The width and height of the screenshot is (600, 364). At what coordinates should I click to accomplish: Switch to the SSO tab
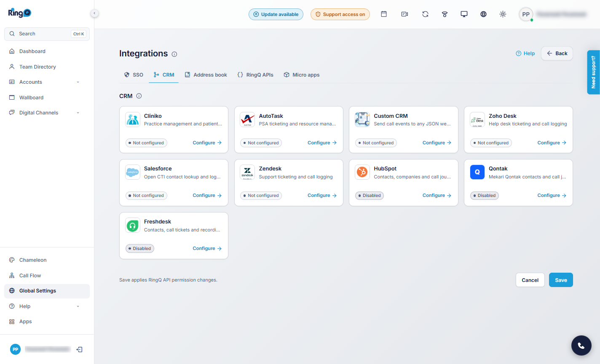coord(134,75)
